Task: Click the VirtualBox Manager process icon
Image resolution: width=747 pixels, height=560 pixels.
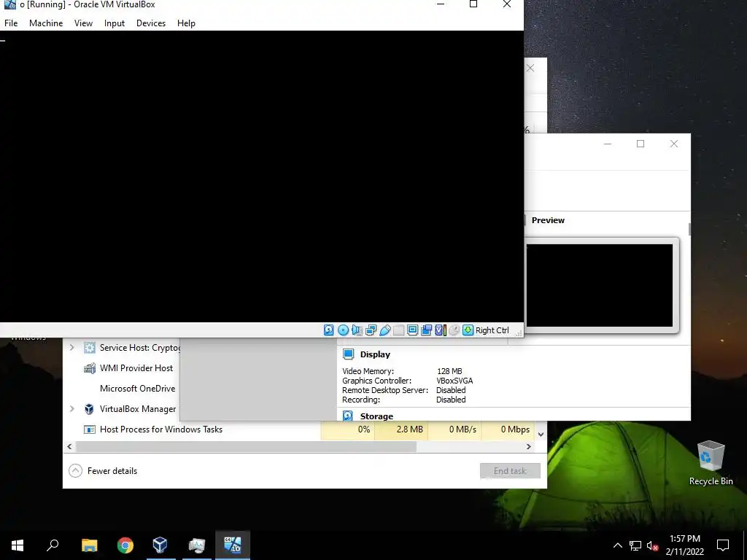Action: 89,409
